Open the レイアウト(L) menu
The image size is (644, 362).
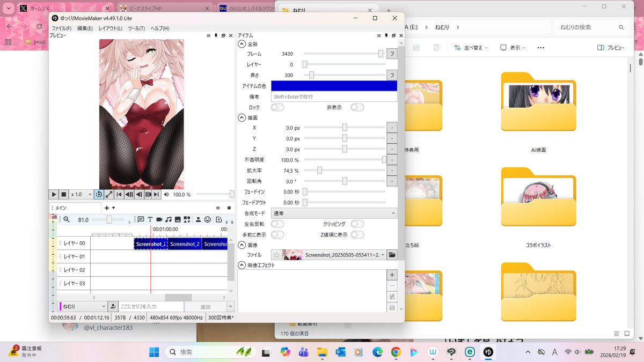click(110, 28)
